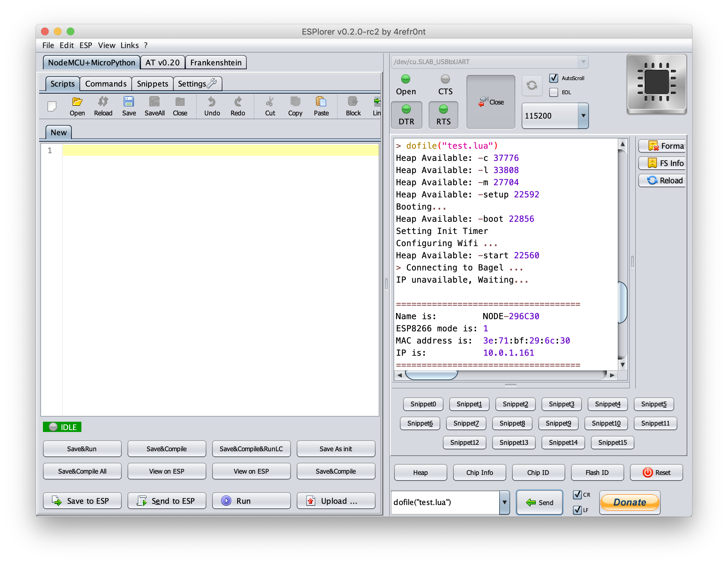Click the Snippet15 button

(x=613, y=443)
